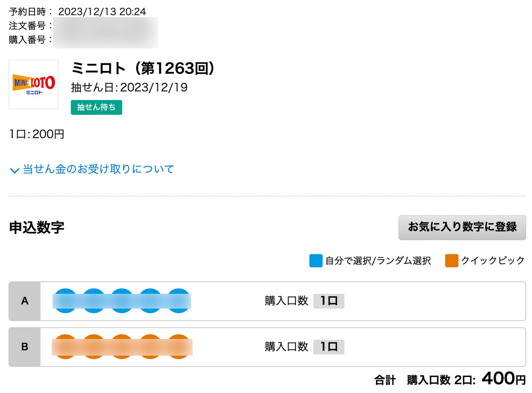
Task: Click the 1口 badge in row A
Action: [x=329, y=301]
